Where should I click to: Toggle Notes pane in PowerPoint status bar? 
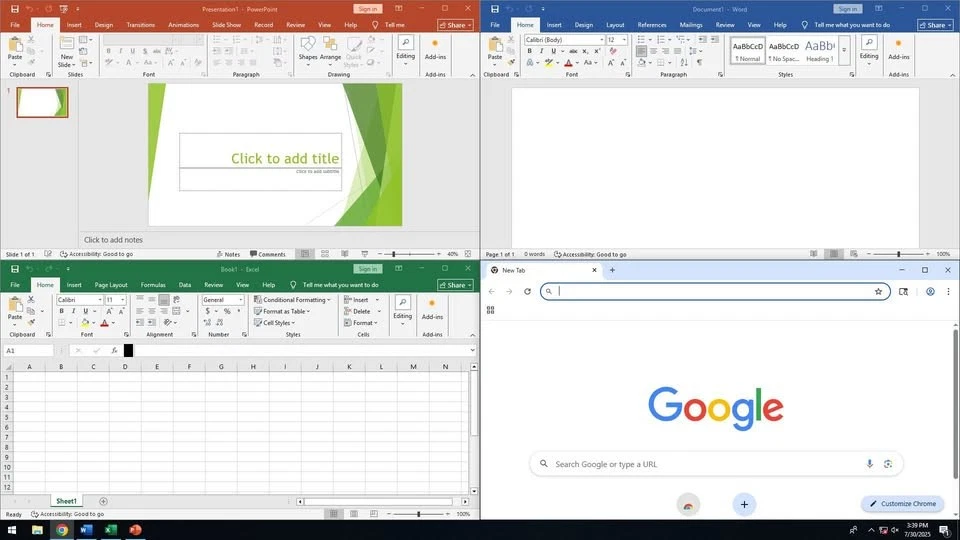click(x=228, y=254)
